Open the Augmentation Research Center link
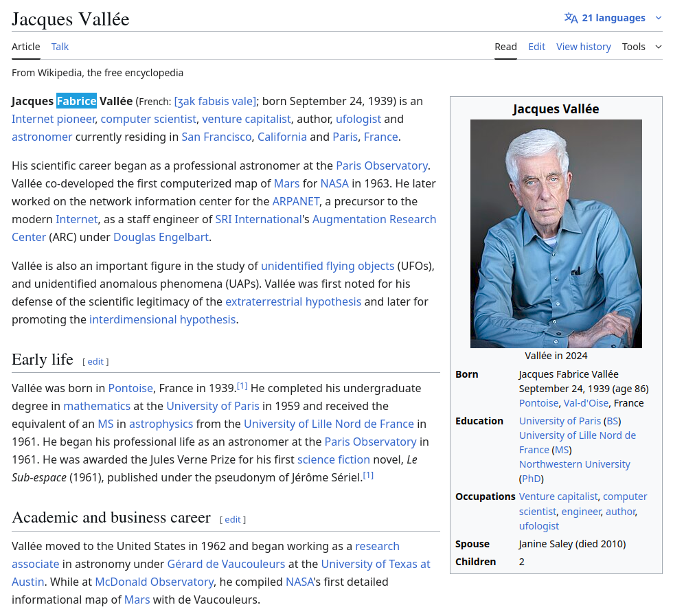This screenshot has width=673, height=616. pyautogui.click(x=374, y=219)
